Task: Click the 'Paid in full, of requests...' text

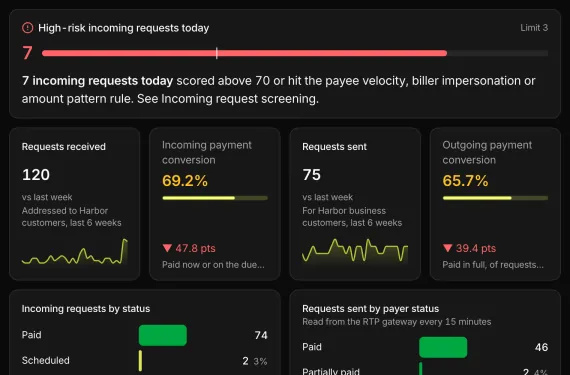Action: (x=493, y=265)
